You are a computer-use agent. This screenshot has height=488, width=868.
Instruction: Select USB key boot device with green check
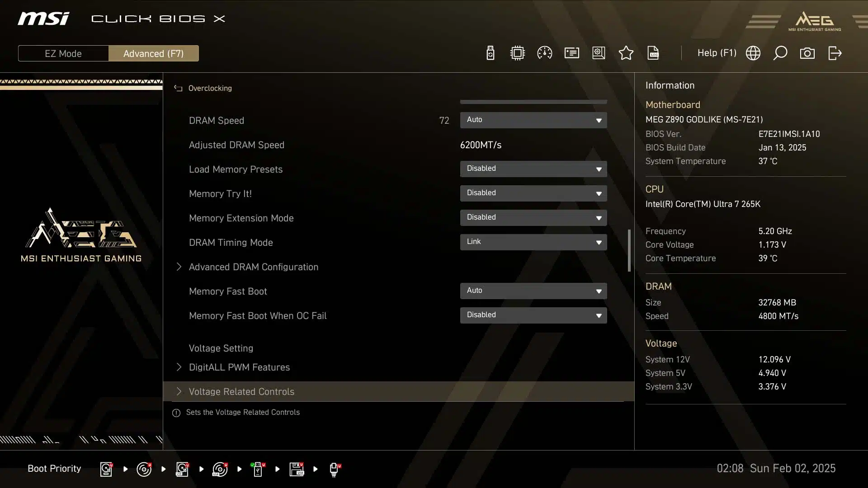(x=258, y=469)
